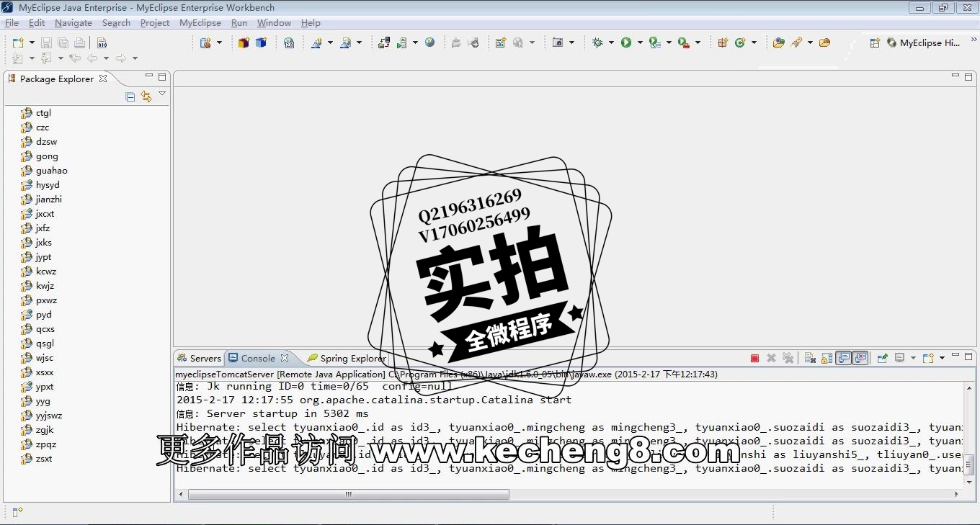
Task: Open the Navigate menu
Action: [x=73, y=23]
